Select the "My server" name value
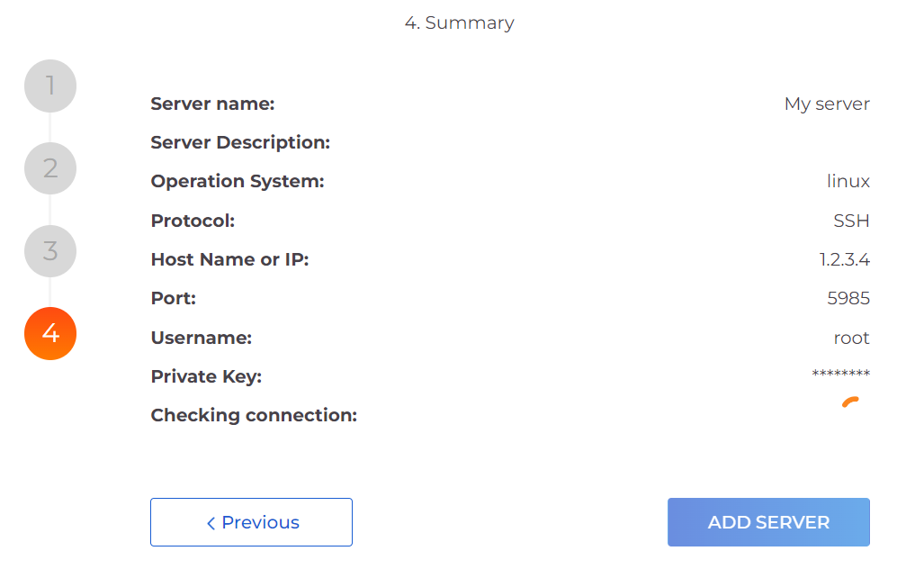Viewport: 924px width, 569px height. [827, 104]
